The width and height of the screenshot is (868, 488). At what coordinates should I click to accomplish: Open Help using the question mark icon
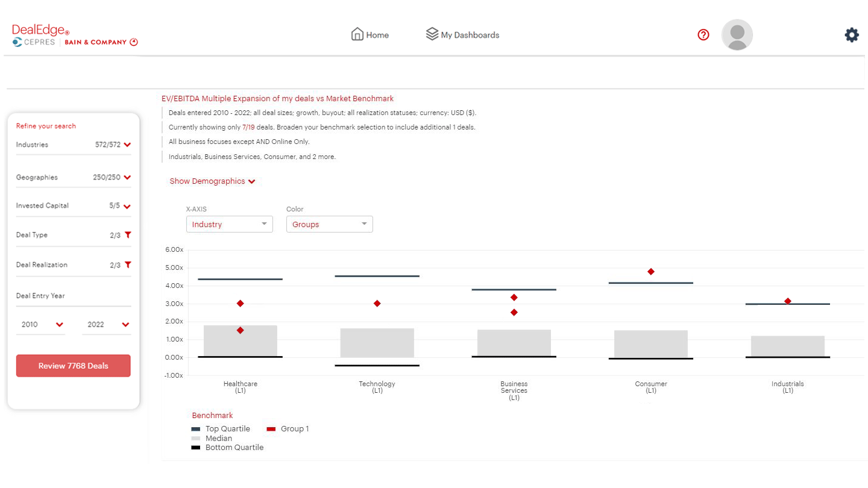703,35
